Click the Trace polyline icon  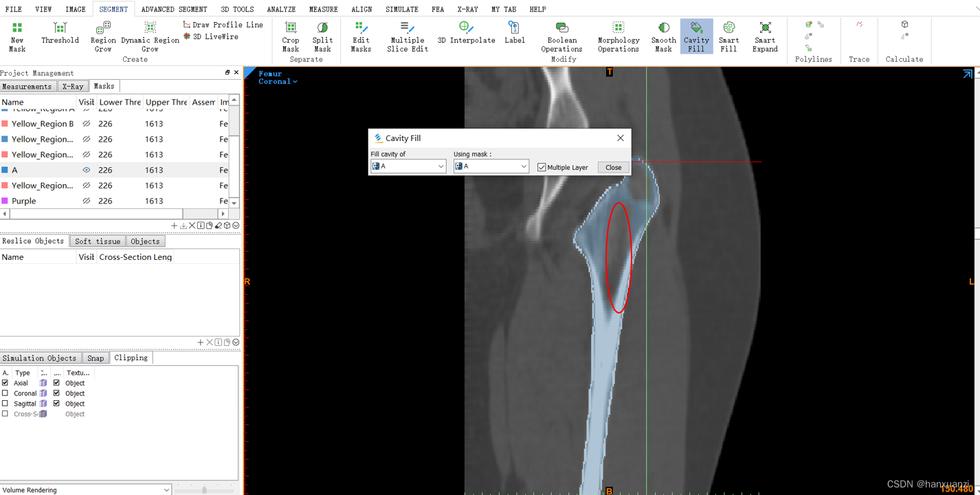click(x=859, y=24)
